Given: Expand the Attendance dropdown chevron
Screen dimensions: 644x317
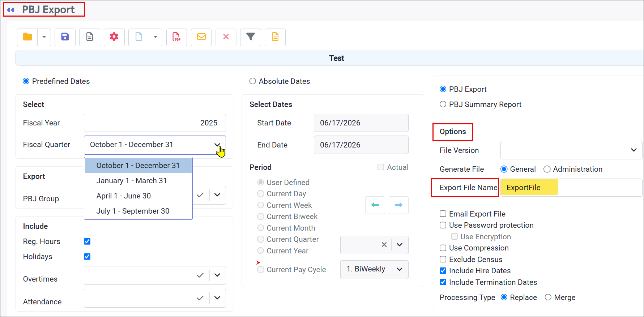Looking at the screenshot, I should tap(217, 298).
